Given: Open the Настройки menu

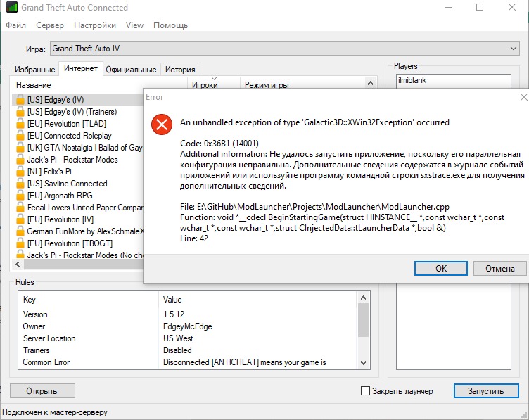Looking at the screenshot, I should point(95,25).
